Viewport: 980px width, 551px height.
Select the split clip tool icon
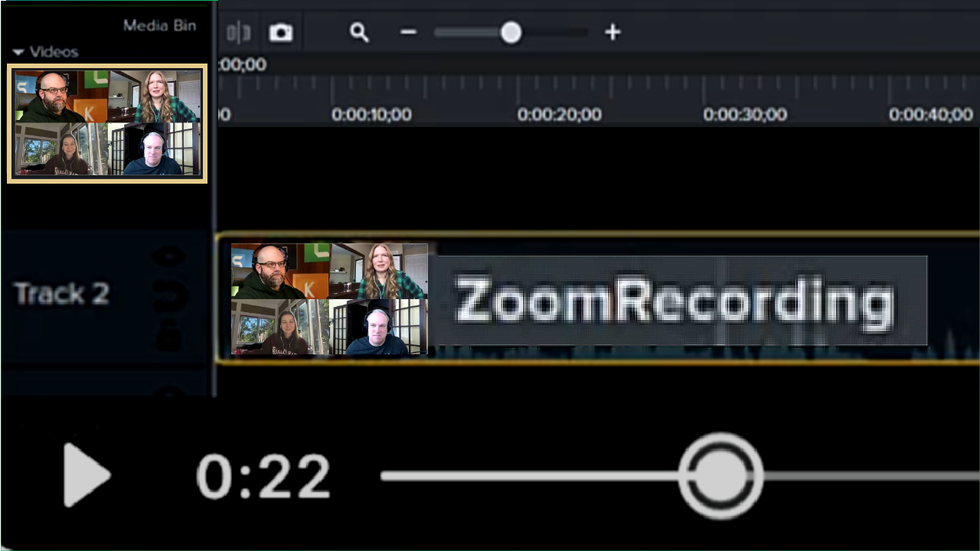click(239, 32)
